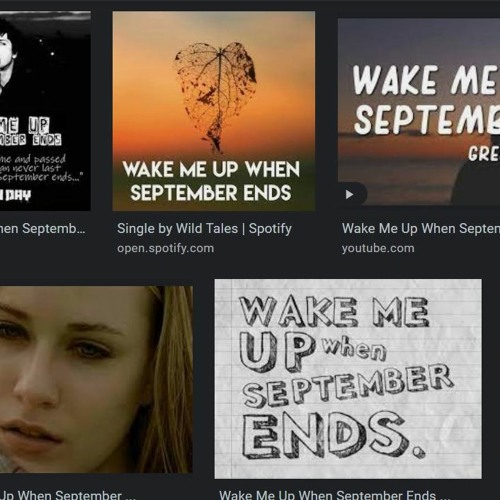Click the 'Single by Wild Tales | Spotify' title

204,229
